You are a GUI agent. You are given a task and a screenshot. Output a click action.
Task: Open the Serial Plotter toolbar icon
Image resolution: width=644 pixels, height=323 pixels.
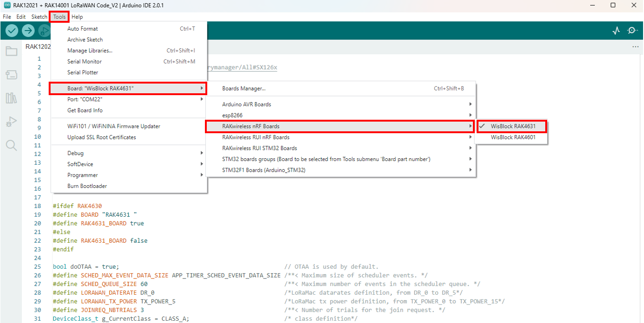pos(616,31)
